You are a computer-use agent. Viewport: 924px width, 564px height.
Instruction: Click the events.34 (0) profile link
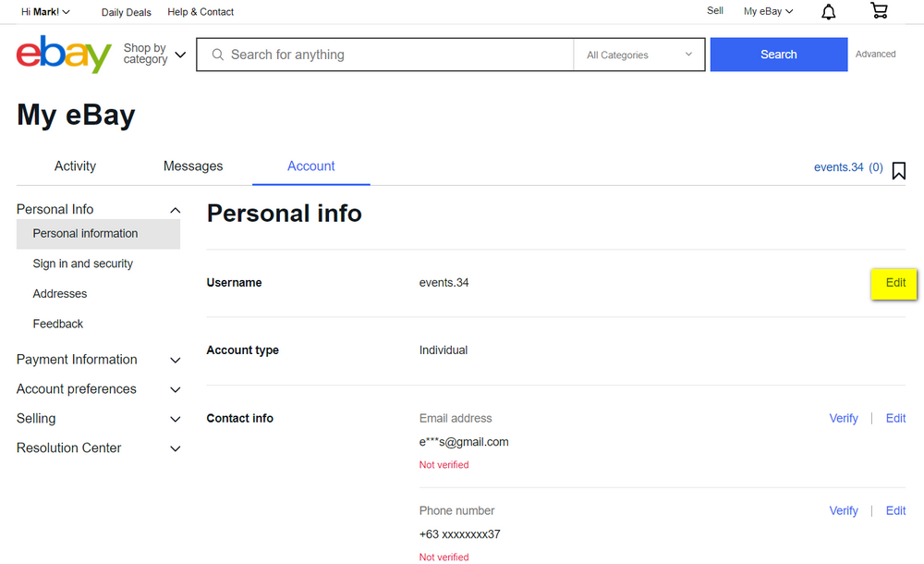[x=848, y=167]
